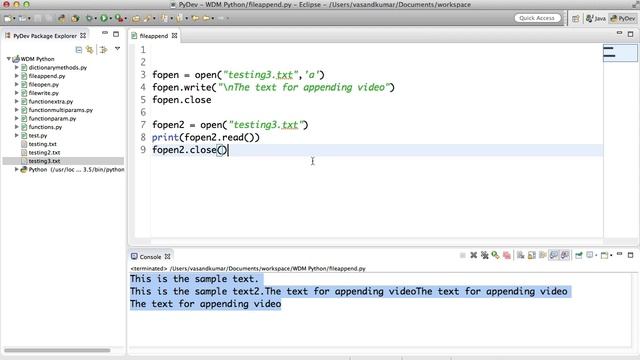Expand the functionextra.py tree arrow
640x360 pixels.
coord(17,101)
